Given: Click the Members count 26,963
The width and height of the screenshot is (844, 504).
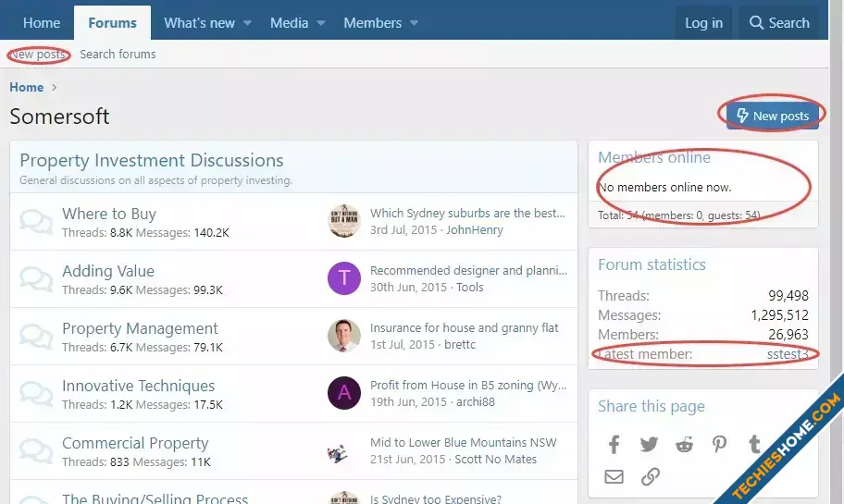Looking at the screenshot, I should (788, 335).
